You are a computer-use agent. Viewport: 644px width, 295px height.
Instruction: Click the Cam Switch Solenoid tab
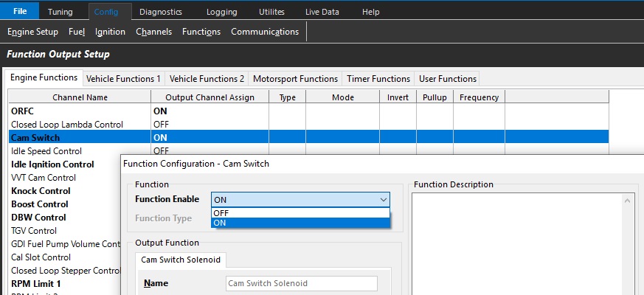(x=181, y=260)
